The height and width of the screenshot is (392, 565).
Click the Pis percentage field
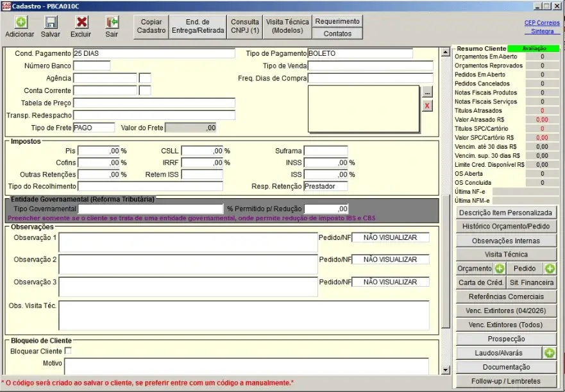coord(99,151)
